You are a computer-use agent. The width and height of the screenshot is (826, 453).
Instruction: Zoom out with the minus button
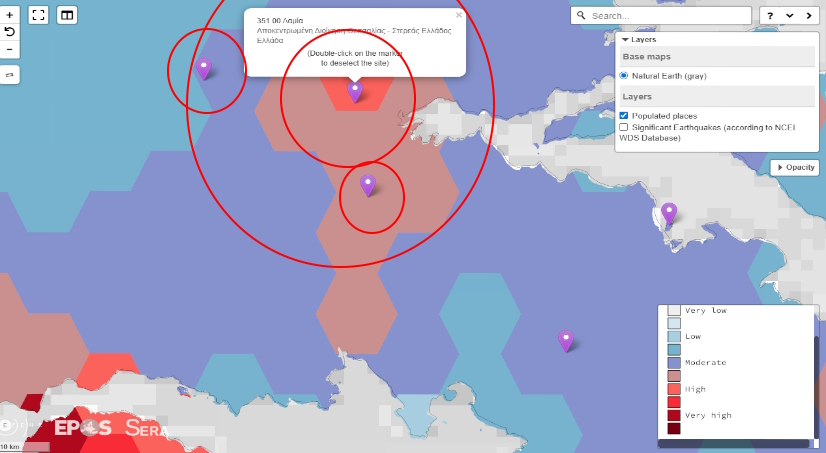pos(10,49)
